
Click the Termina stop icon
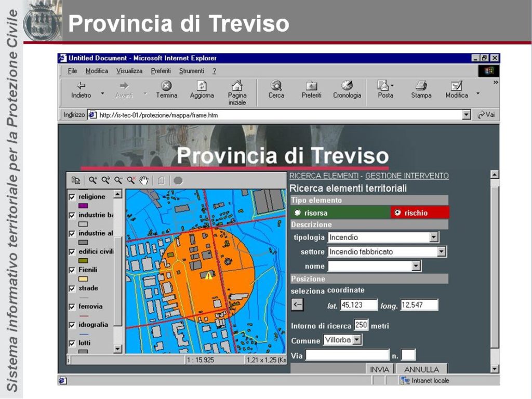point(166,85)
